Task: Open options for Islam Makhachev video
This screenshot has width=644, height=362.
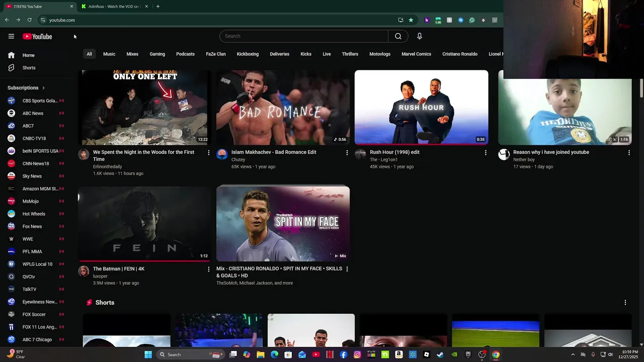Action: pyautogui.click(x=347, y=152)
